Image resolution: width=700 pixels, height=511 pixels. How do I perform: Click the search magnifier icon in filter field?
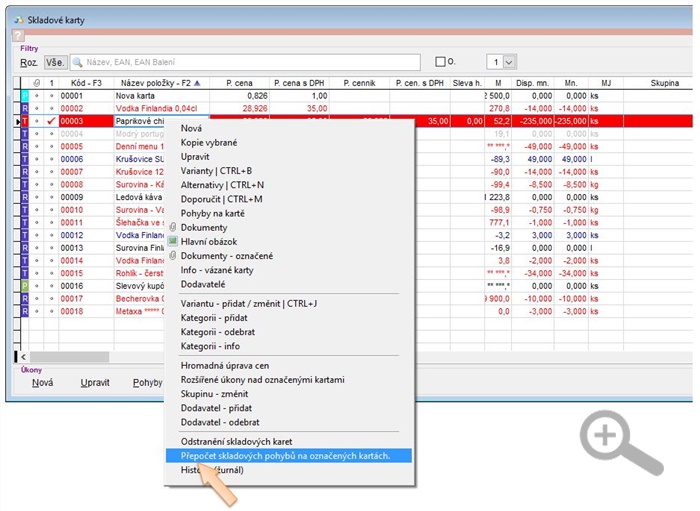pos(77,62)
